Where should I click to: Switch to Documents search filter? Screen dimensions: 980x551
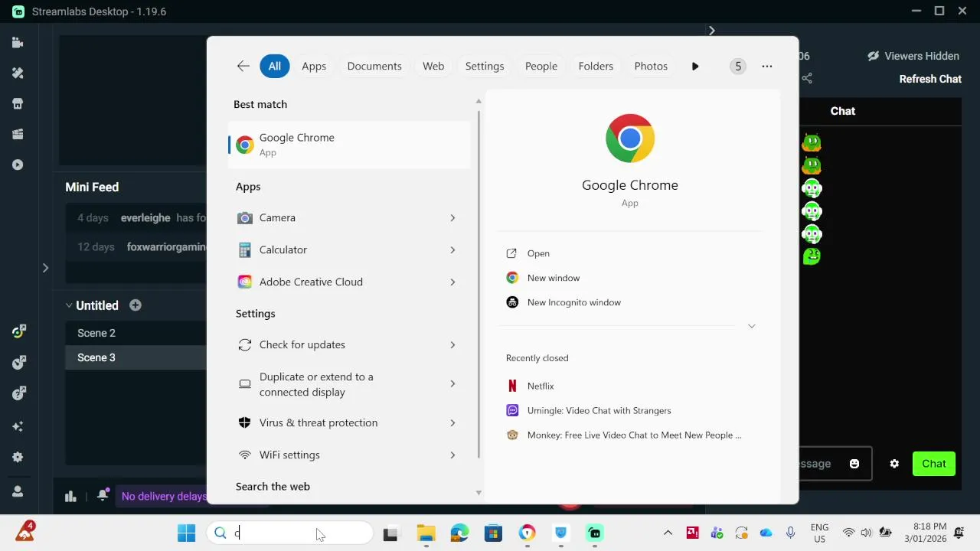pyautogui.click(x=374, y=66)
